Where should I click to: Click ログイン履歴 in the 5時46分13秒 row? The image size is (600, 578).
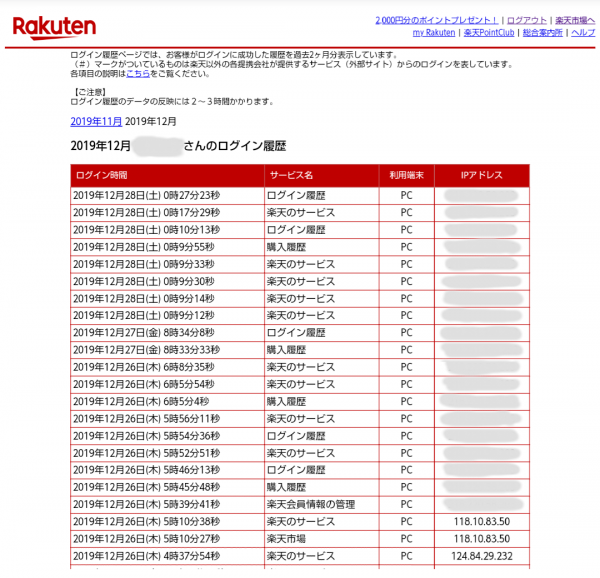pyautogui.click(x=296, y=470)
